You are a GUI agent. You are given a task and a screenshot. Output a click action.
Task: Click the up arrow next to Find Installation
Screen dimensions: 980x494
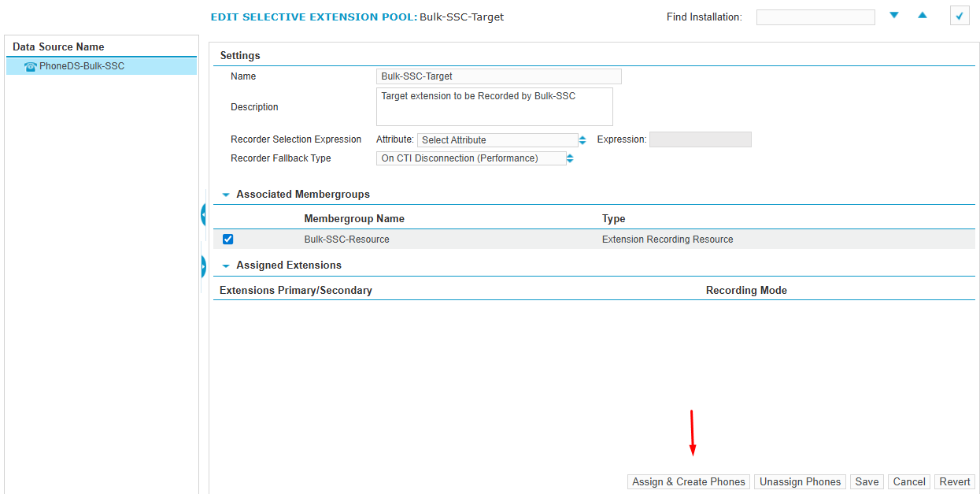click(923, 16)
